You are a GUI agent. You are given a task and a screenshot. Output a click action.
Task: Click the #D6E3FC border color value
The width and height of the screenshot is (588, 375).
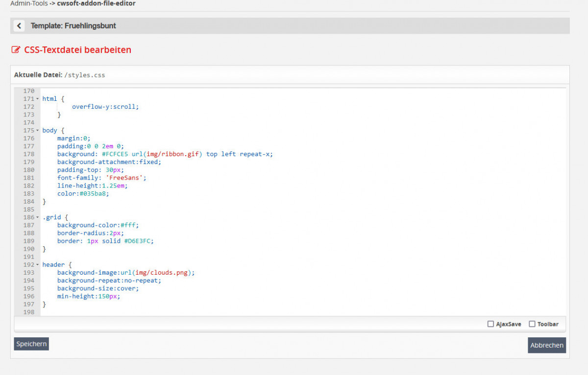pos(137,241)
